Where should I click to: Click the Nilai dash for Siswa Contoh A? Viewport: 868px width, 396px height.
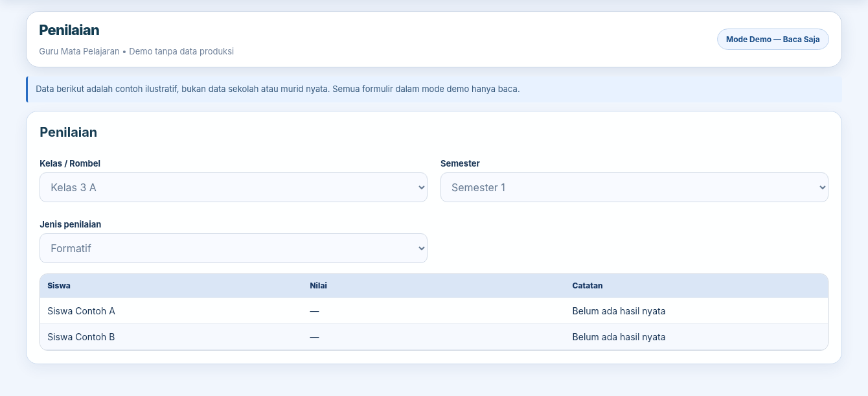(314, 311)
